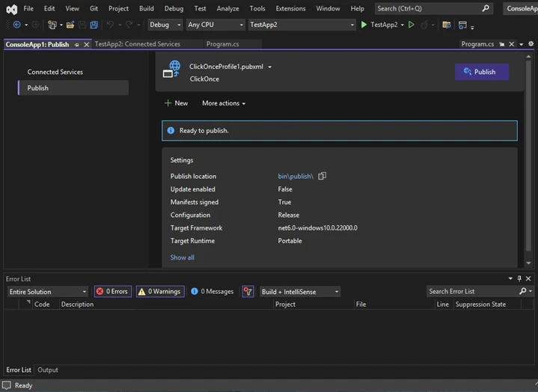The width and height of the screenshot is (538, 392).
Task: Open the Entire Solution scope dropdown
Action: (48, 292)
